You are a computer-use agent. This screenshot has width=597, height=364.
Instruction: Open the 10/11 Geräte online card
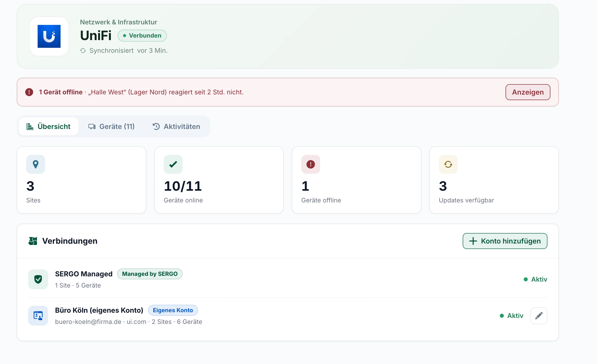219,180
